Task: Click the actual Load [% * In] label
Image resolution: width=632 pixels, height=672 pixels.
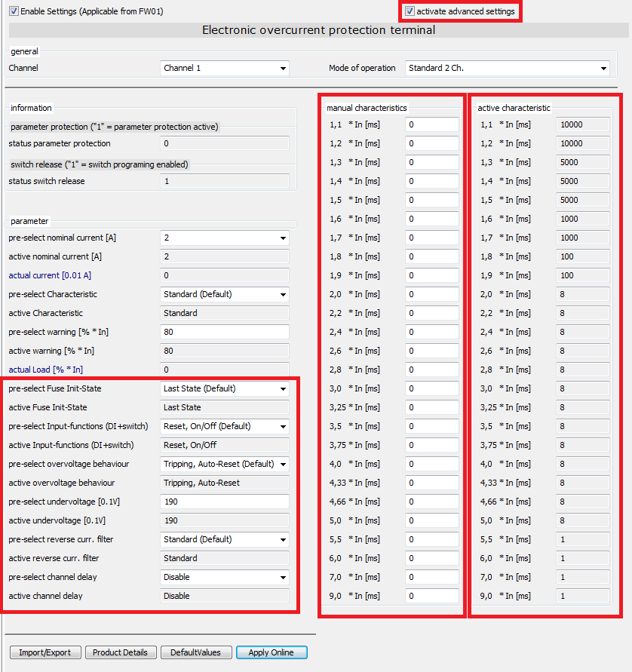Action: click(46, 370)
